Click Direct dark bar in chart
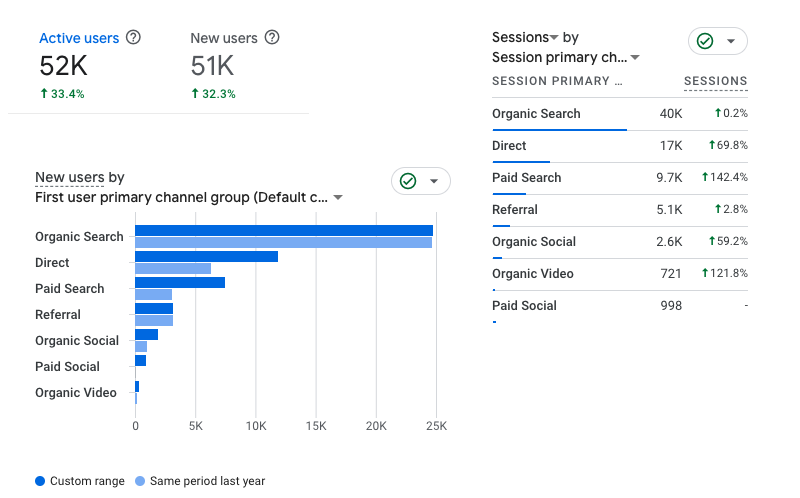 207,257
